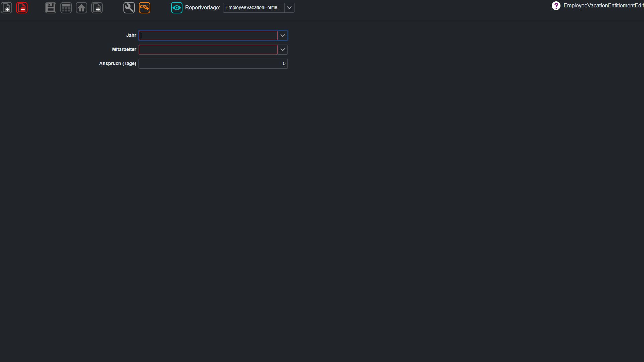Click the Anspruch (Tage) label

[x=118, y=64]
